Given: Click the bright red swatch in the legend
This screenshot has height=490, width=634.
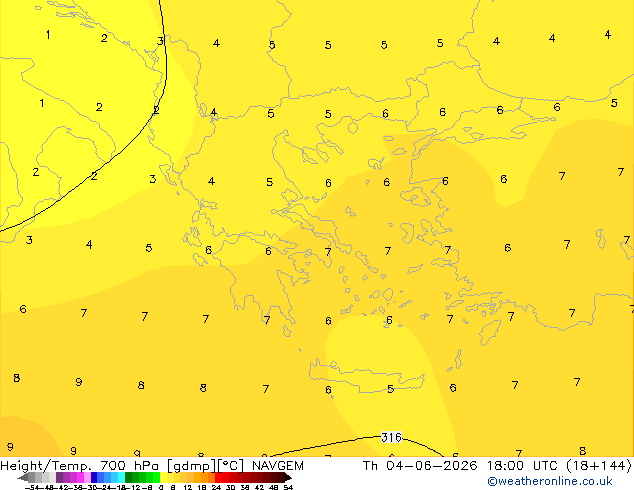Looking at the screenshot, I should coord(218,477).
